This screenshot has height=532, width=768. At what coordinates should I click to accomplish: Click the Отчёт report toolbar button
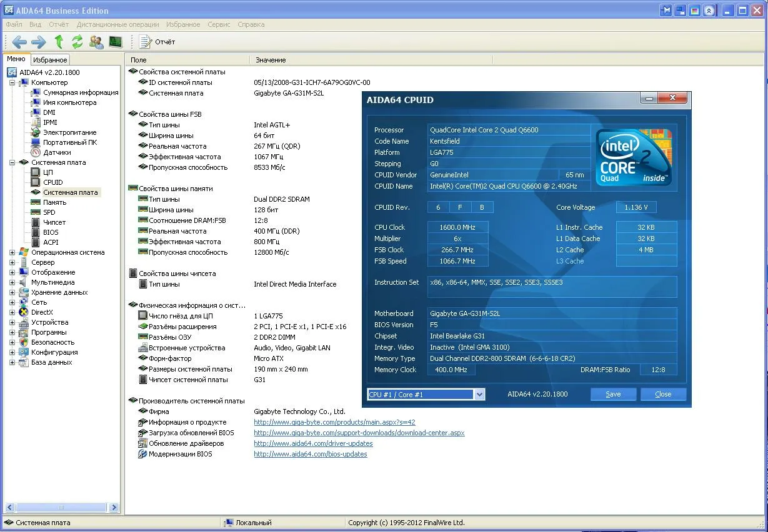(x=157, y=42)
